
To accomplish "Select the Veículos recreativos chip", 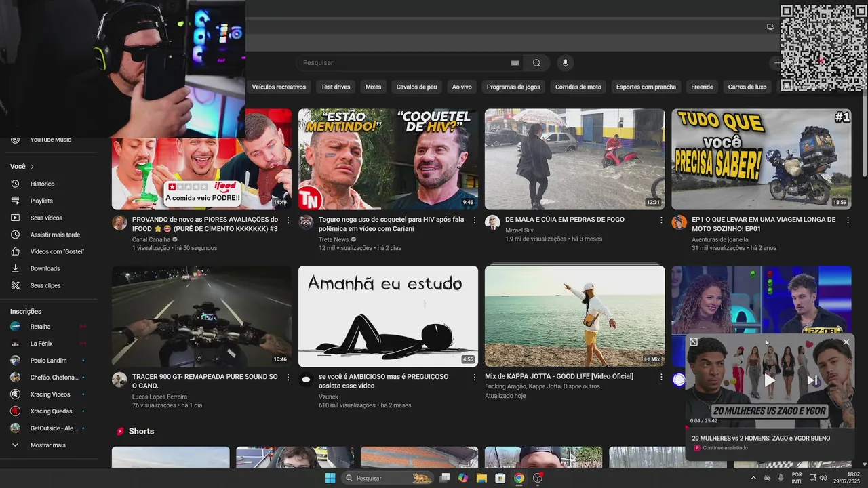I will tap(279, 87).
